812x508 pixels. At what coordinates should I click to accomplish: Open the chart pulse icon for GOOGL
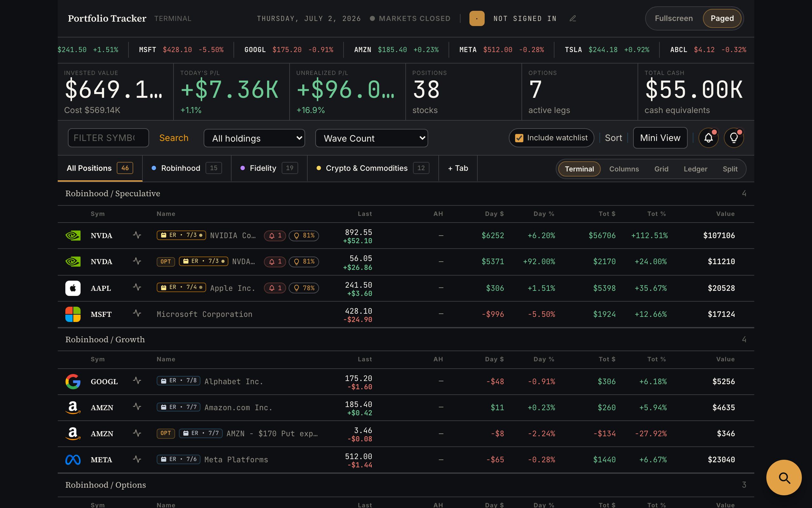point(137,381)
